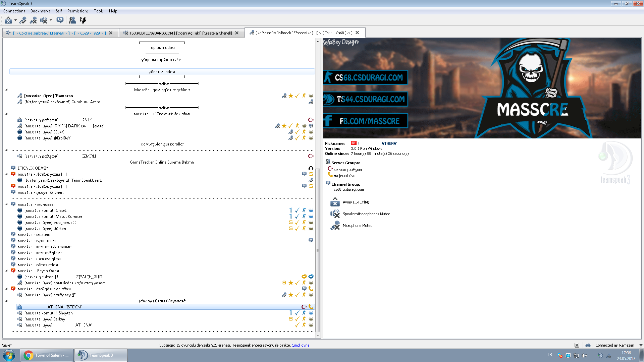Click the crown icon on 'Ramazan row

click(311, 96)
